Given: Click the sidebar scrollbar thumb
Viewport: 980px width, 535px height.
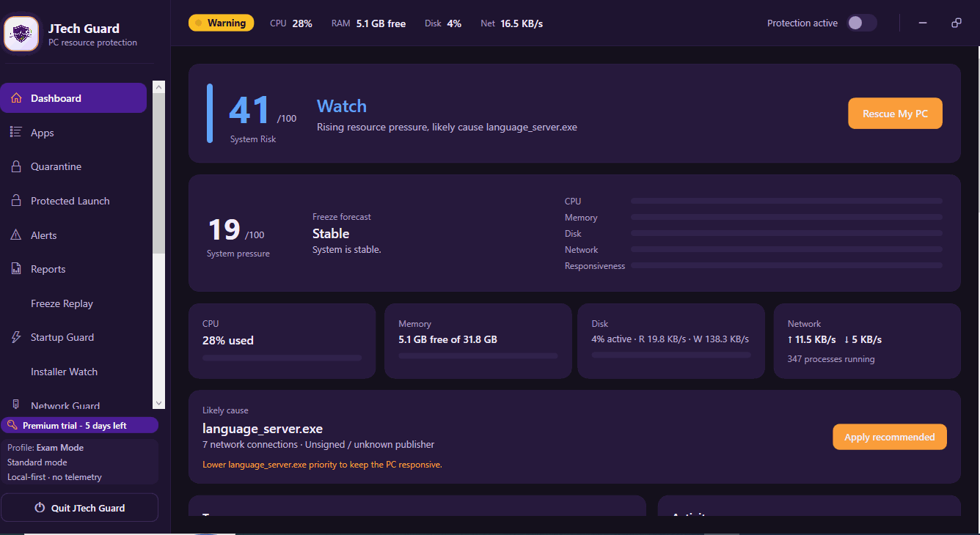Looking at the screenshot, I should coord(159,174).
